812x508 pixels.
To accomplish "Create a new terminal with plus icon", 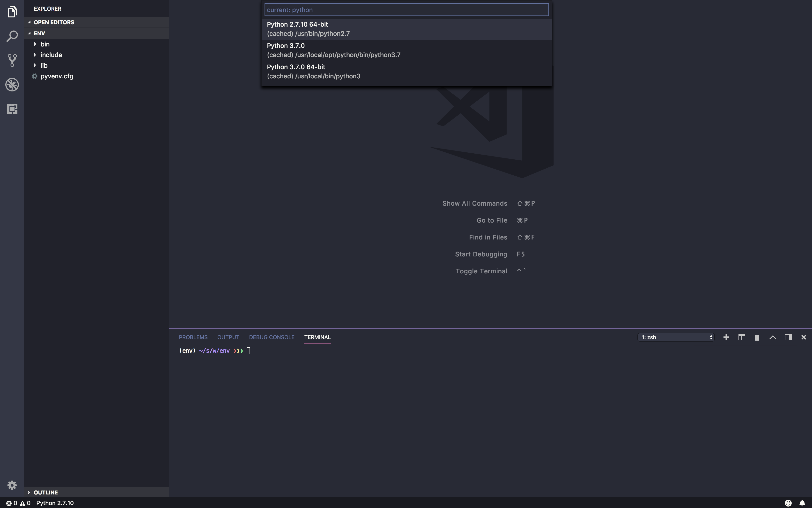I will [726, 337].
